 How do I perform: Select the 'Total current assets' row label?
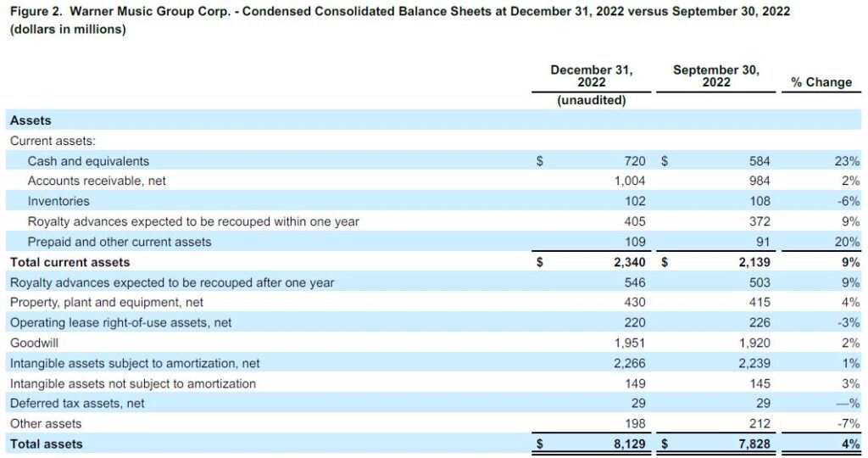(x=70, y=262)
